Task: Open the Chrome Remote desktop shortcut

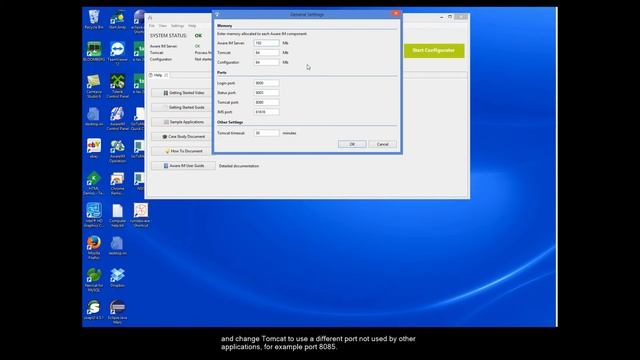Action: (x=118, y=183)
